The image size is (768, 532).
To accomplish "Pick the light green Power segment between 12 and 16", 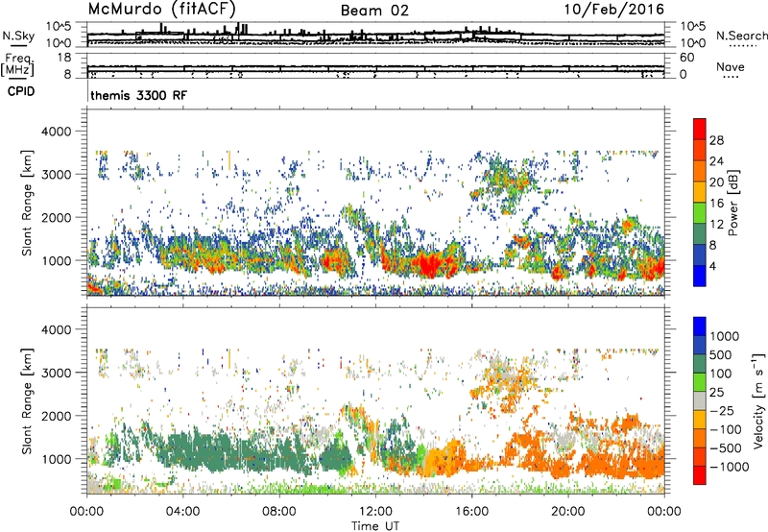I will click(700, 213).
